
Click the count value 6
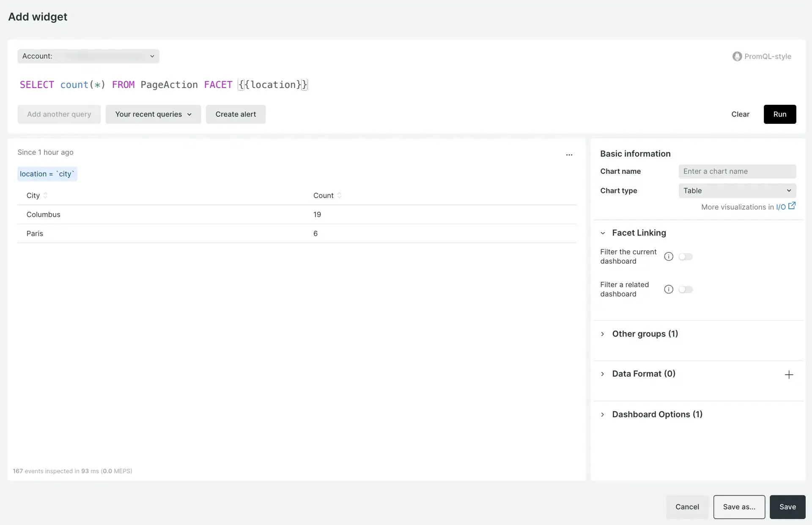click(315, 233)
